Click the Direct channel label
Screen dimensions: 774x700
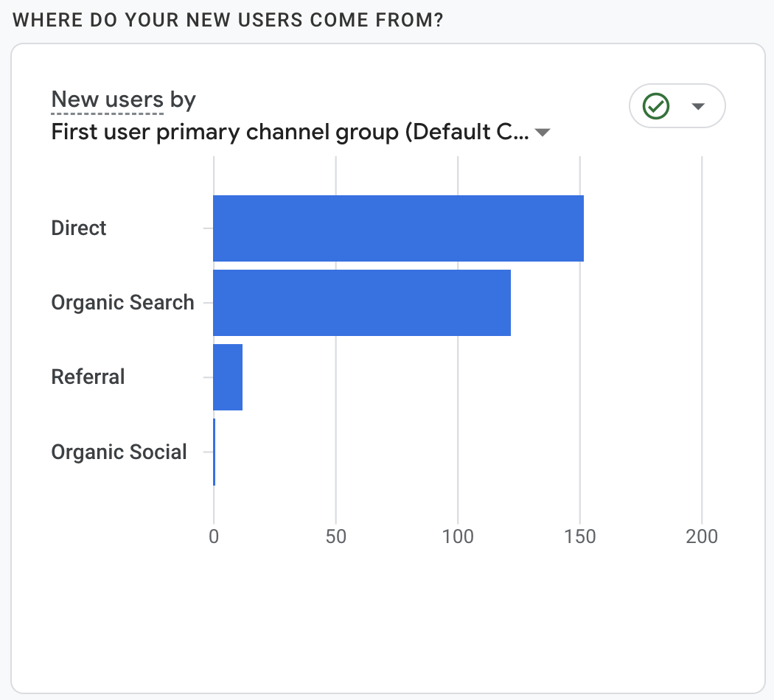pyautogui.click(x=79, y=228)
